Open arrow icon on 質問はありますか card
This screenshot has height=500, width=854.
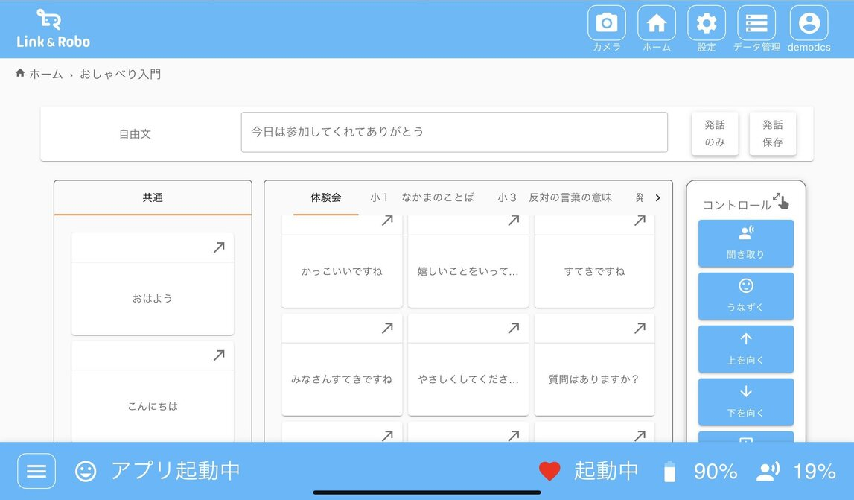coord(640,328)
